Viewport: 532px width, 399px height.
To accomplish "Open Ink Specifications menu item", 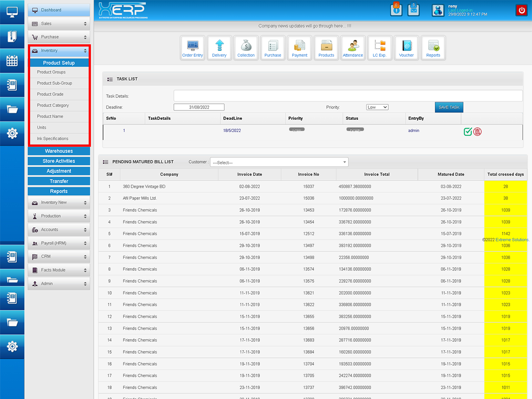I will 53,139.
